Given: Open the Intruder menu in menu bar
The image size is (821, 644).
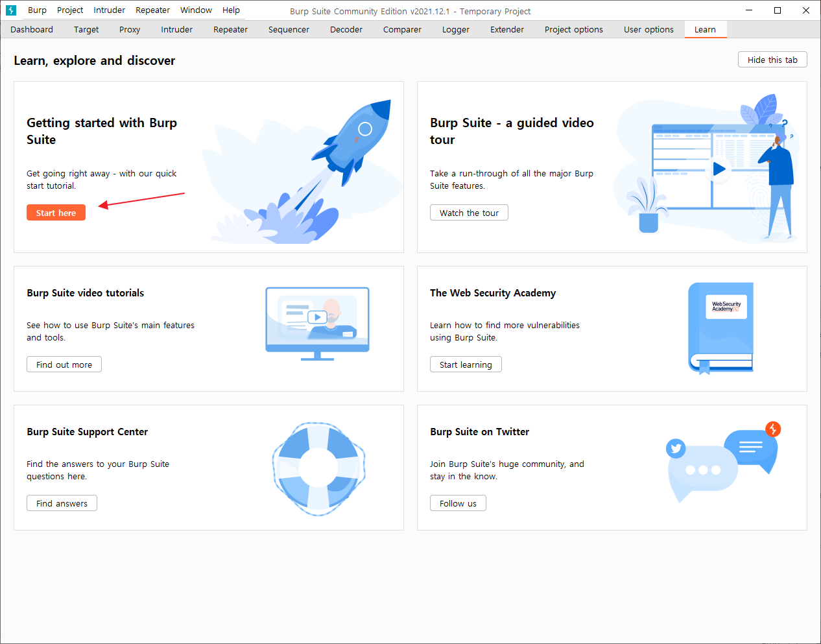Looking at the screenshot, I should pyautogui.click(x=109, y=10).
